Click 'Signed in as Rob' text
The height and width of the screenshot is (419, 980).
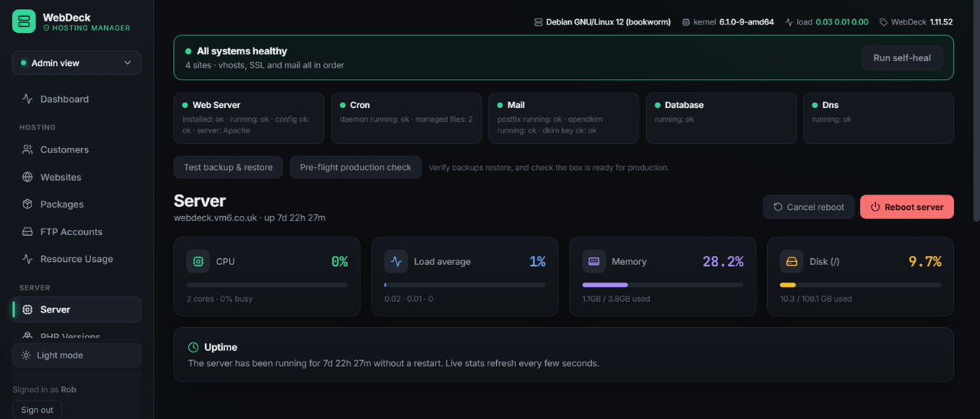[44, 390]
